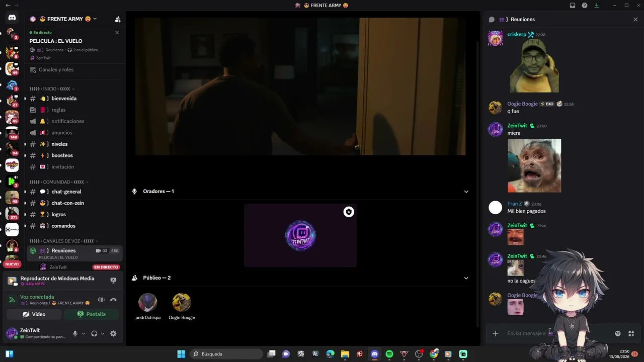Collapse the COMUNIDAD channel category
The height and width of the screenshot is (362, 644).
pos(59,182)
